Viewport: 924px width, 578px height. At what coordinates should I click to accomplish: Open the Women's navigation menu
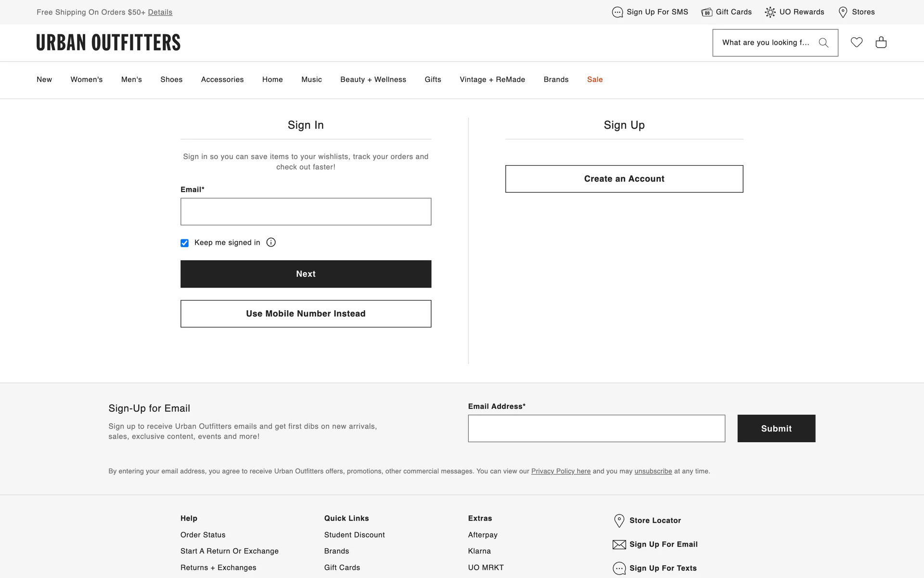click(87, 79)
